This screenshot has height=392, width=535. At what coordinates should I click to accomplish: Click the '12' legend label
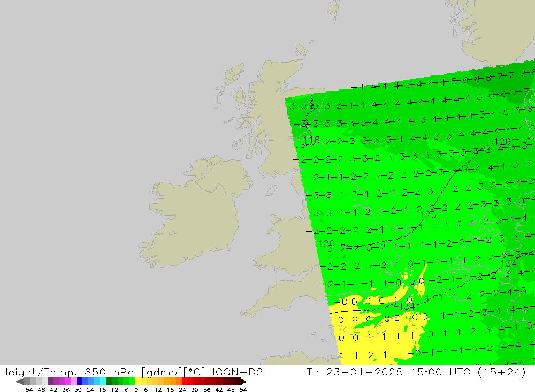coord(158,390)
